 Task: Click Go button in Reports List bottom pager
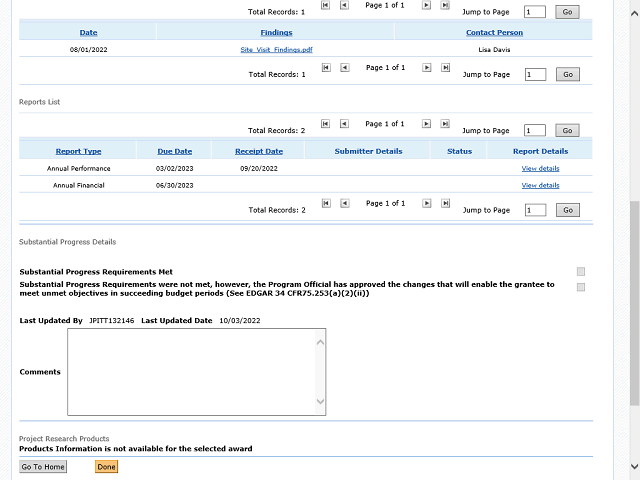pyautogui.click(x=568, y=210)
